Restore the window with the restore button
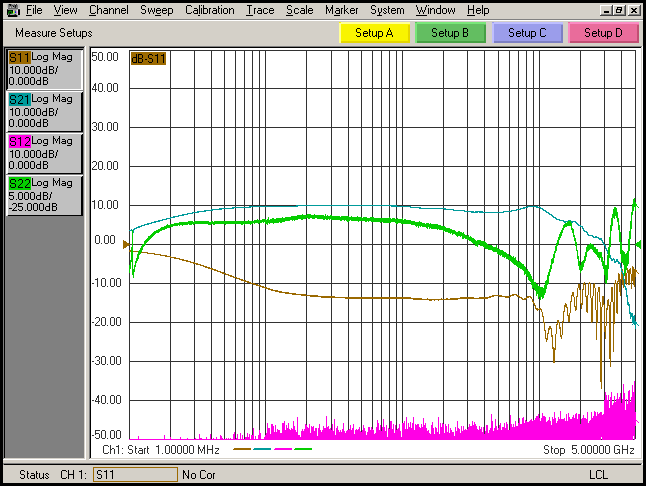The width and height of the screenshot is (646, 486). click(619, 10)
